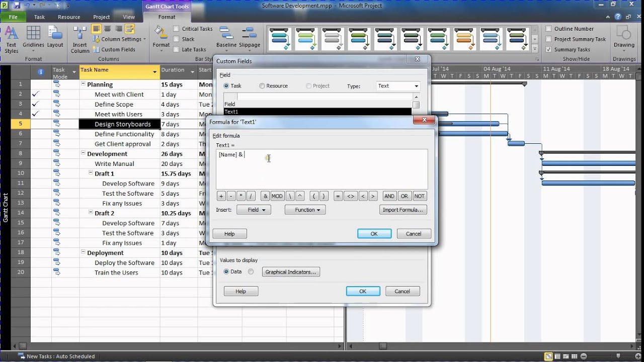Open the Type dropdown showing Text
644x362 pixels.
[398, 86]
